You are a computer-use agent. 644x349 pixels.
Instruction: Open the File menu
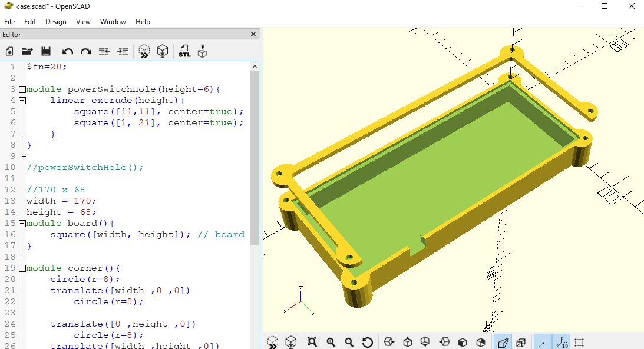click(x=9, y=22)
